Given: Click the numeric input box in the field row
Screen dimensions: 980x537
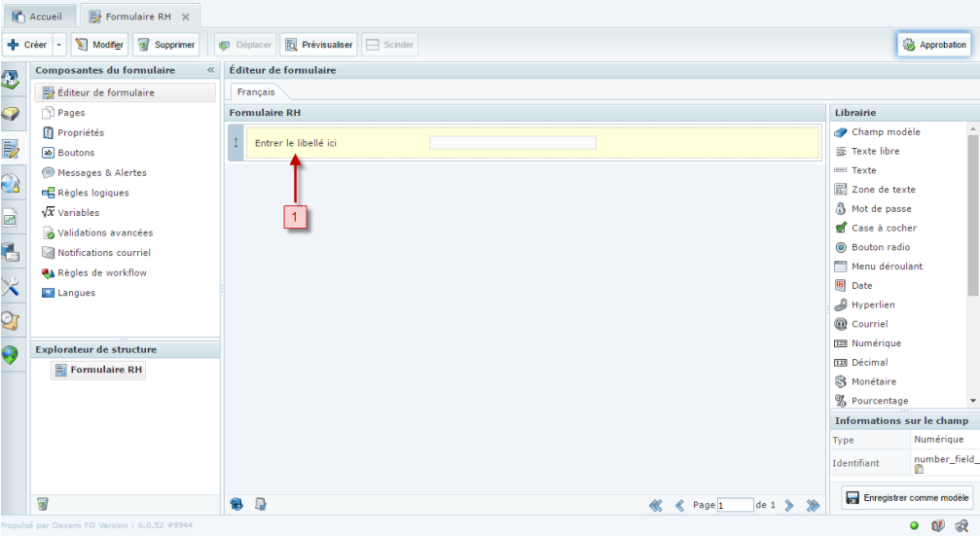Looking at the screenshot, I should click(513, 143).
